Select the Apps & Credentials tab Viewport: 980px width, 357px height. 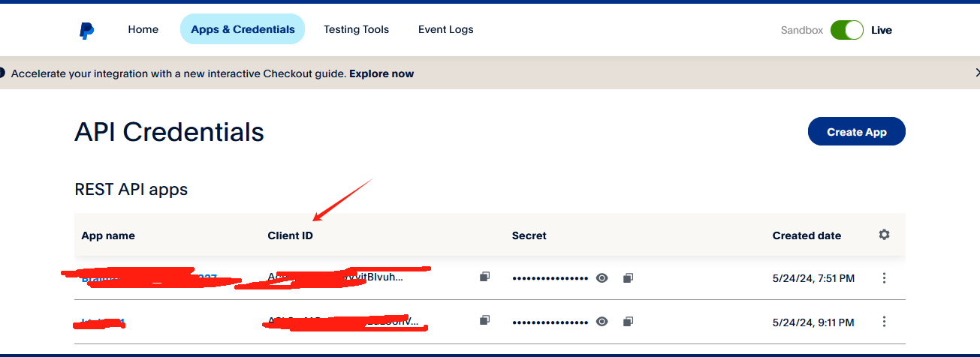pyautogui.click(x=243, y=29)
